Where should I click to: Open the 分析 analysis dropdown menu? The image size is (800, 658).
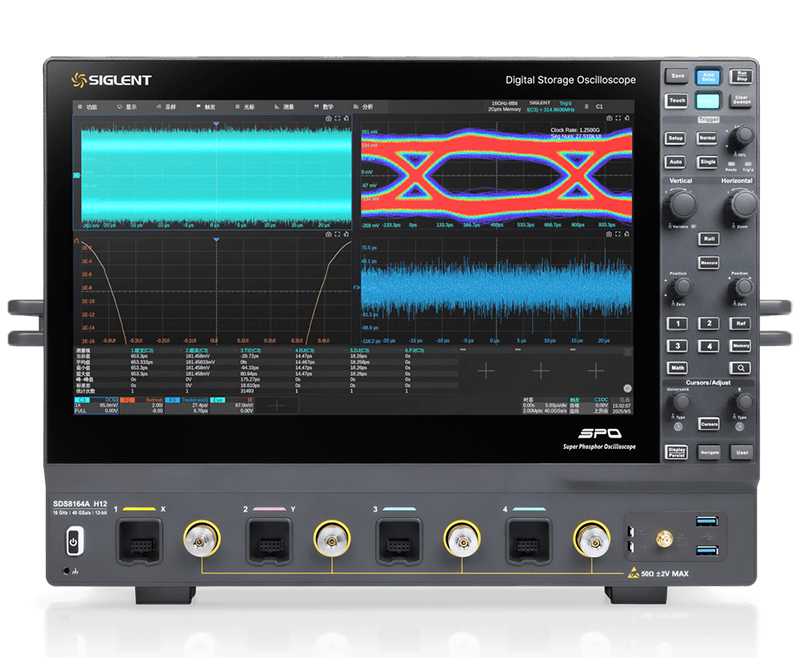point(365,105)
